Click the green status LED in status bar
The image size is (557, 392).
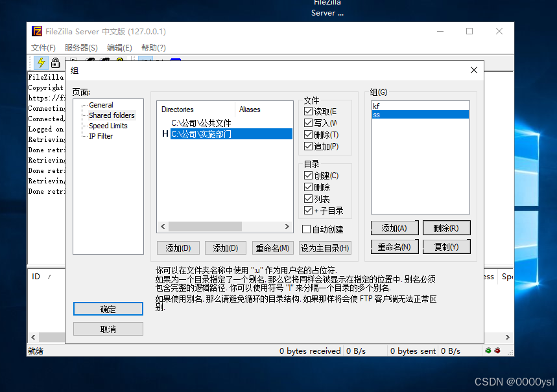488,351
